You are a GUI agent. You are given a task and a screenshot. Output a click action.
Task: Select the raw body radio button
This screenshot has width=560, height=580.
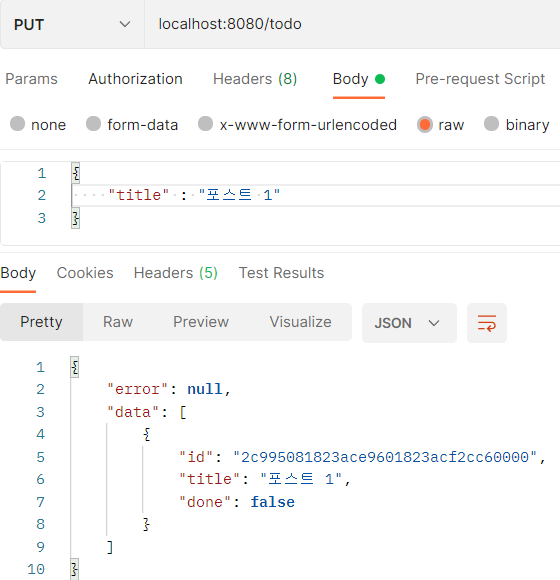tap(425, 124)
